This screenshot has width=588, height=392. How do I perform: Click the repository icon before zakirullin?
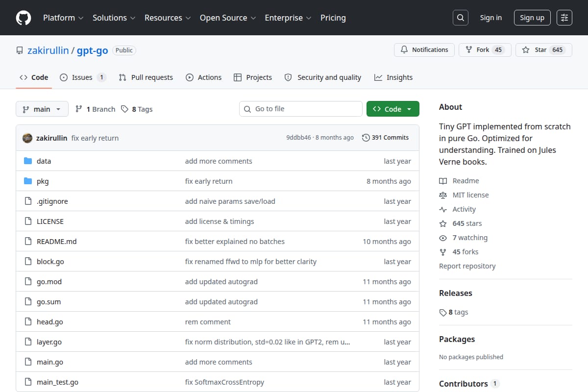tap(20, 50)
